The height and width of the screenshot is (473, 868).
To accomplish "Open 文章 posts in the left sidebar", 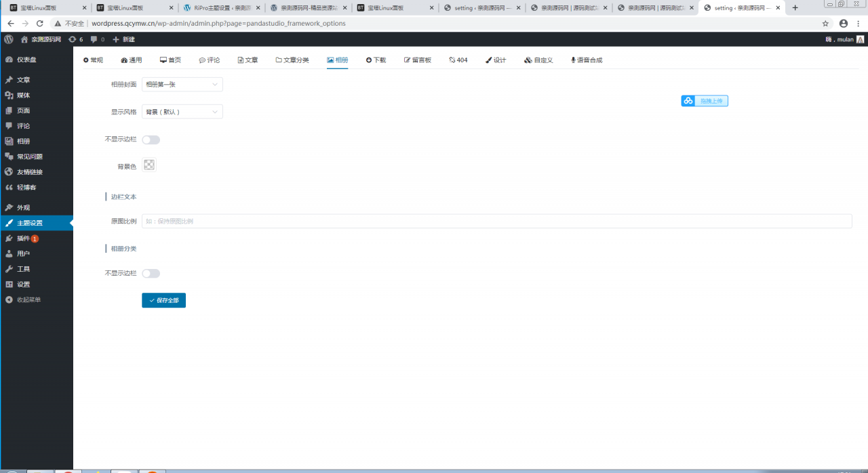I will [37, 80].
